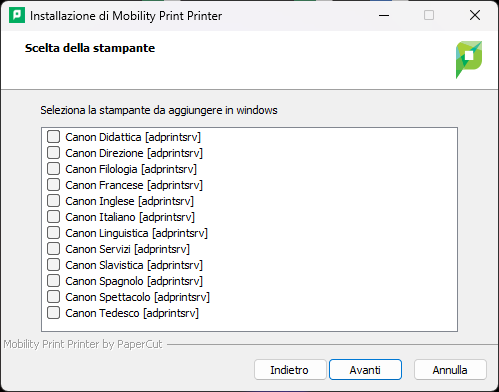Check the Canon Didattica printer checkbox
499x392 pixels.
point(53,137)
